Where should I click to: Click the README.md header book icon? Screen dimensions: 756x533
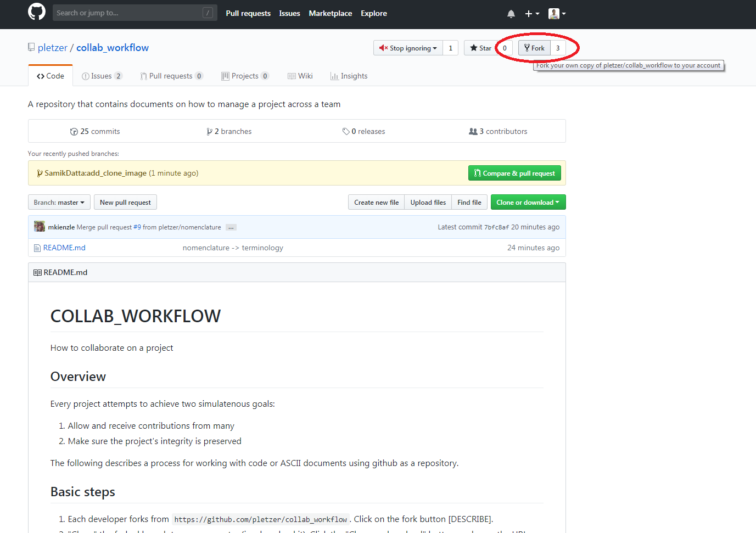tap(37, 272)
